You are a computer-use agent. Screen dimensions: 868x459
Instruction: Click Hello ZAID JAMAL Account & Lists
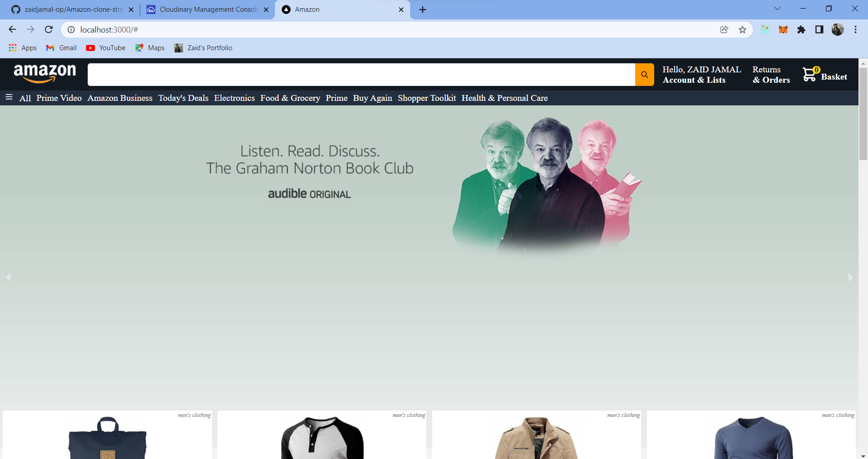coord(702,75)
